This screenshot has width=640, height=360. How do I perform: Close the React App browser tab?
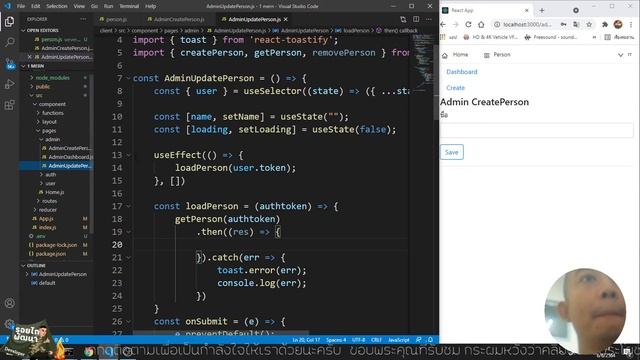(x=527, y=10)
